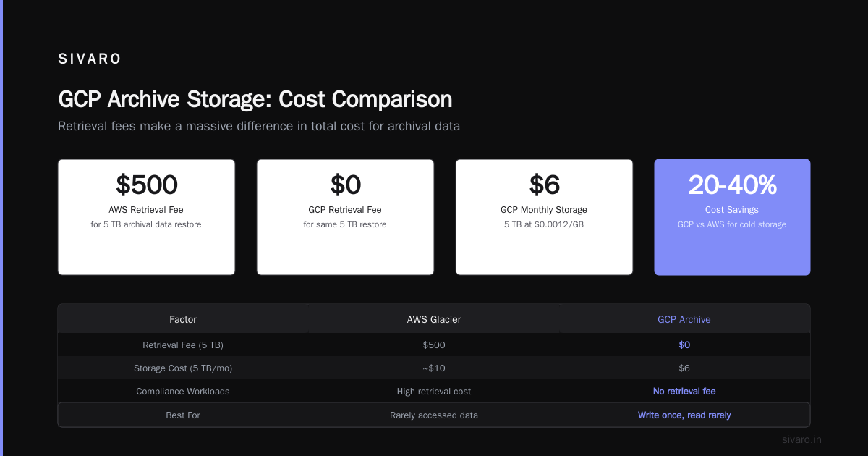This screenshot has height=456, width=868.
Task: Click the large $0 figure in the GCP card
Action: point(345,185)
